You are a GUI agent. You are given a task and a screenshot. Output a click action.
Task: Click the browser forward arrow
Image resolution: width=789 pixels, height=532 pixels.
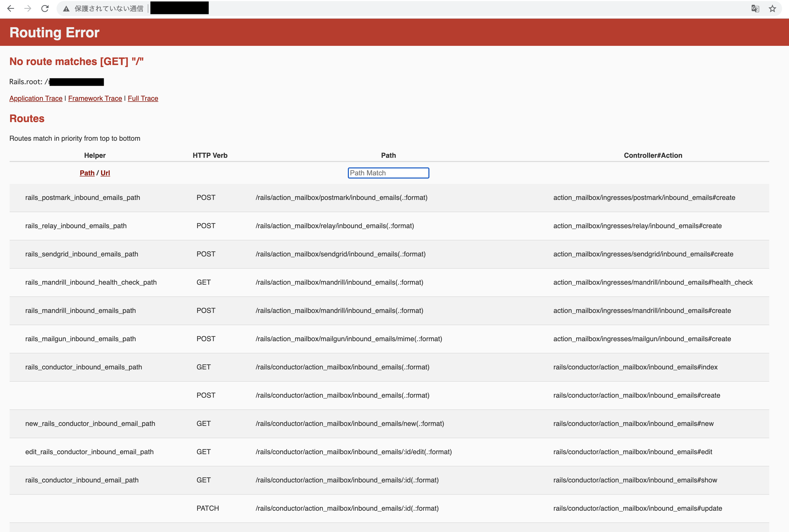click(28, 9)
